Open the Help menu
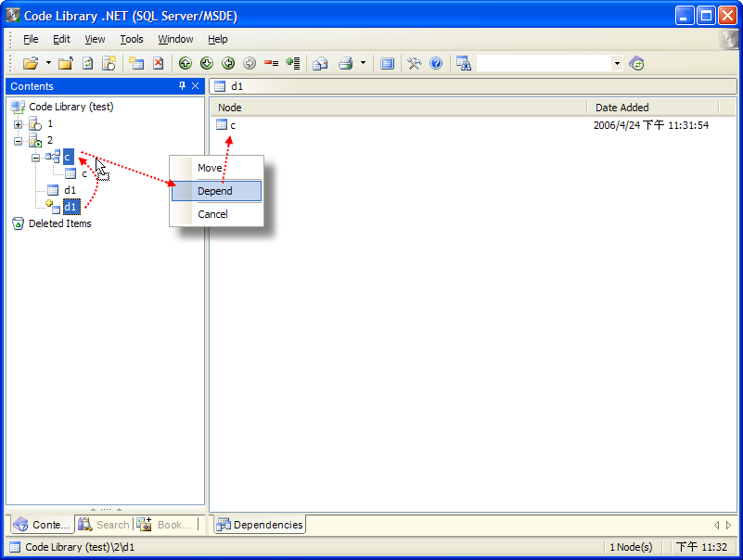 click(x=217, y=39)
